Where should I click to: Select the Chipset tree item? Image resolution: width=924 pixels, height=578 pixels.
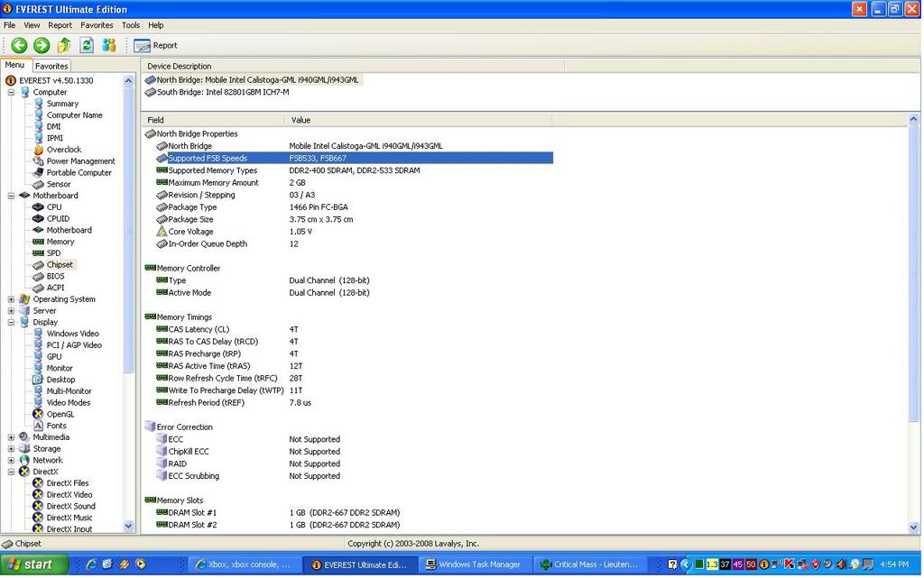tap(60, 265)
